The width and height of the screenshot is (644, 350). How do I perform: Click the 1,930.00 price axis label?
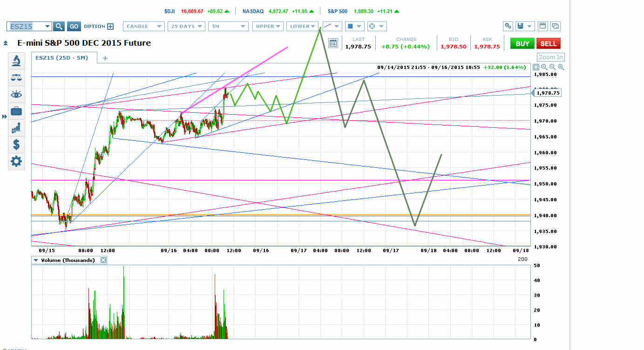(546, 247)
